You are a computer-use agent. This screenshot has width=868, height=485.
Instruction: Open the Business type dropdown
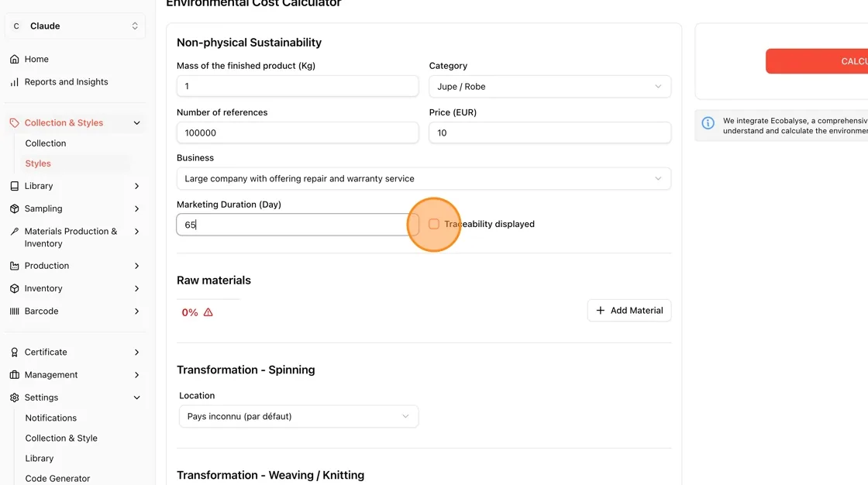point(423,178)
